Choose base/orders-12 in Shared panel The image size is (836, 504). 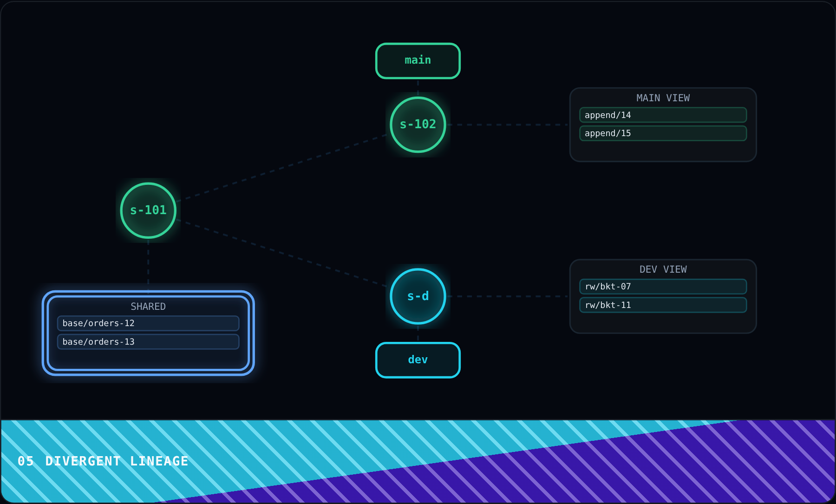point(148,323)
